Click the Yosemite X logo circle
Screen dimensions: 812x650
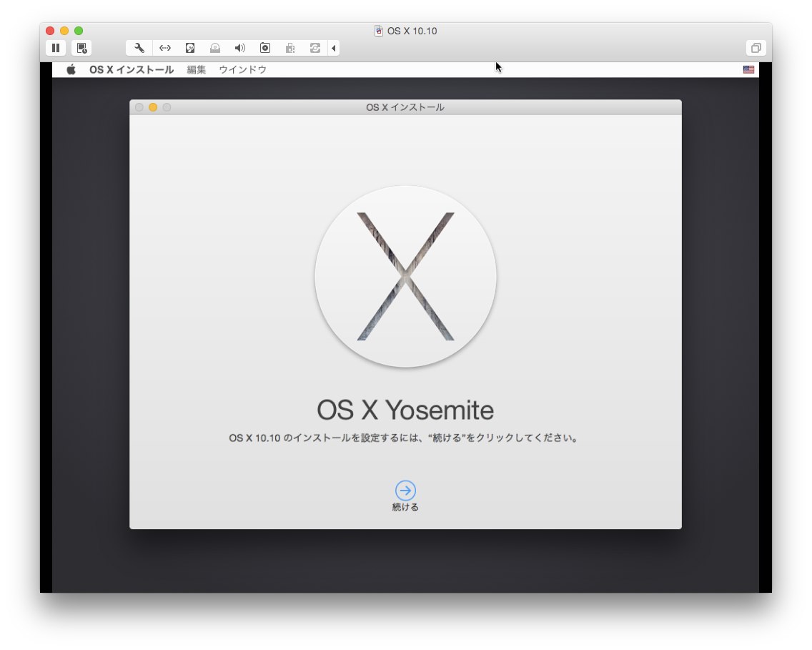(x=405, y=277)
